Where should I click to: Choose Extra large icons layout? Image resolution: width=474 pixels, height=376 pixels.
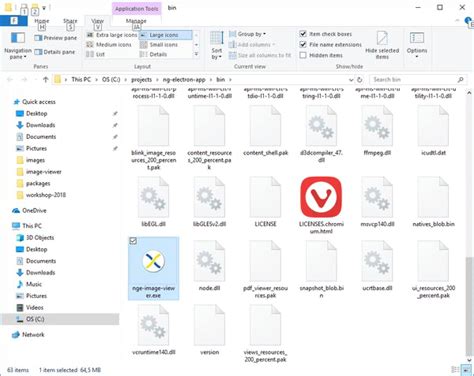(112, 35)
